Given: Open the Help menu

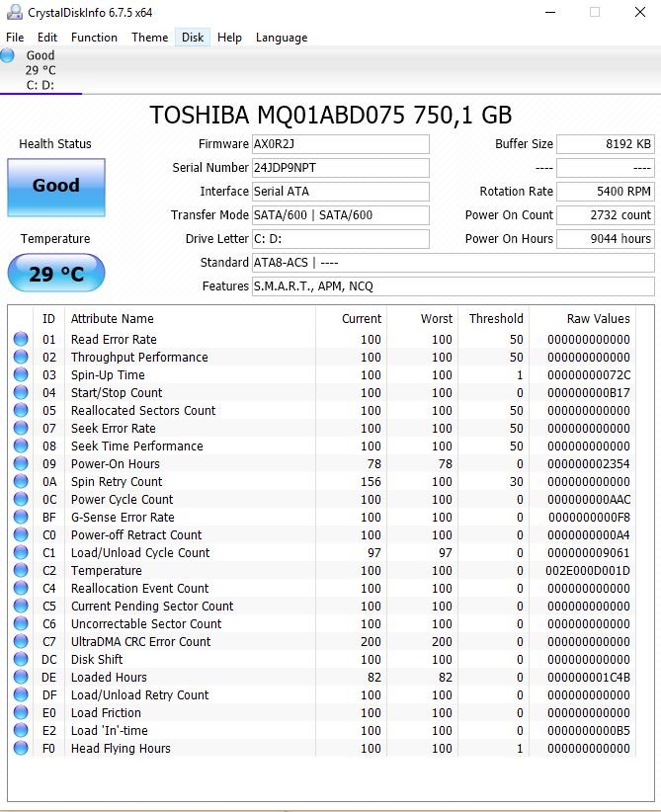Looking at the screenshot, I should (229, 38).
